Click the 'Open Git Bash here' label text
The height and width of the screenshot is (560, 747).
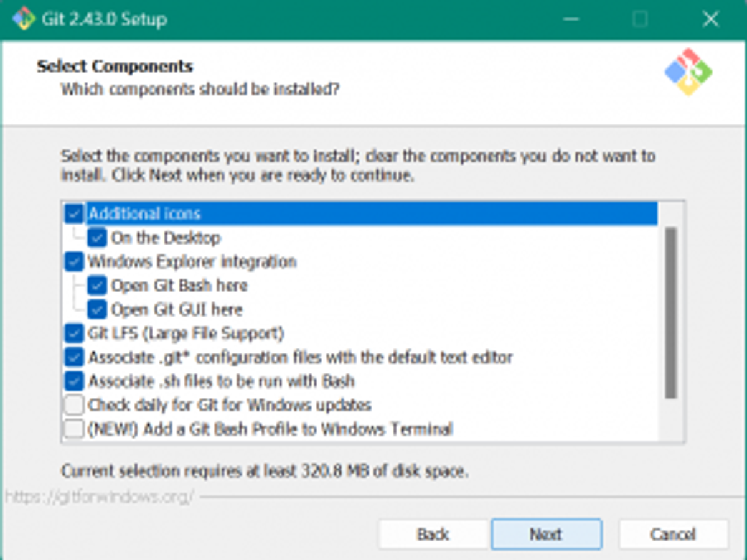[x=179, y=286]
